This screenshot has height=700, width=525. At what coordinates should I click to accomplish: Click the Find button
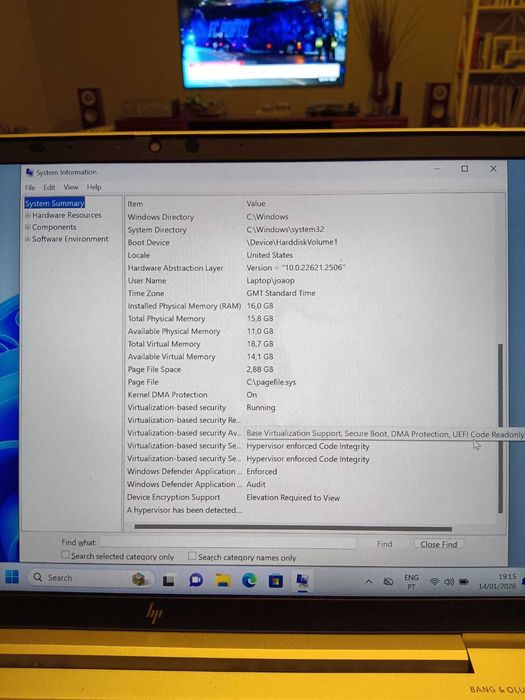point(384,544)
